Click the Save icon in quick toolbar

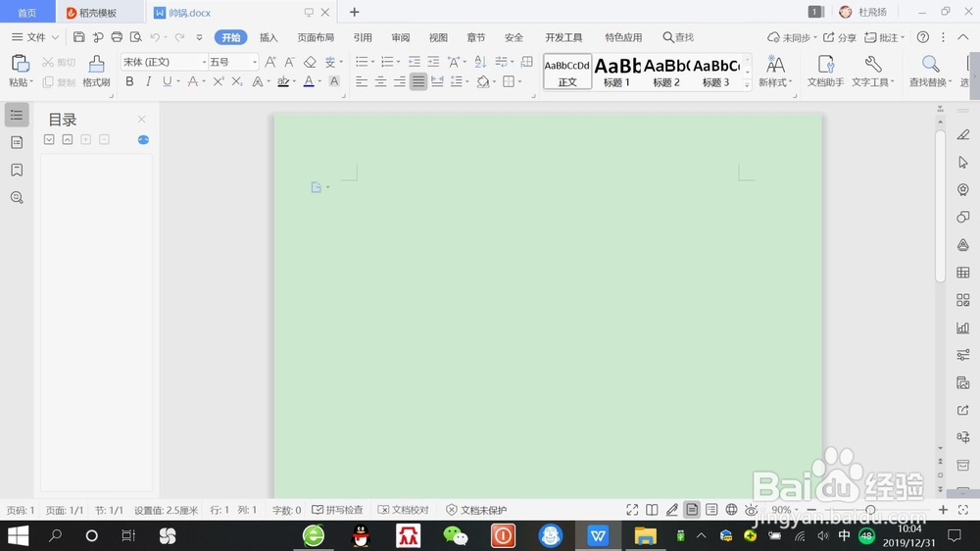78,37
